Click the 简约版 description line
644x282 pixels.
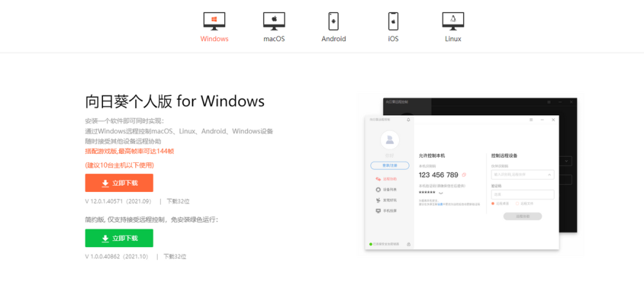pos(151,220)
